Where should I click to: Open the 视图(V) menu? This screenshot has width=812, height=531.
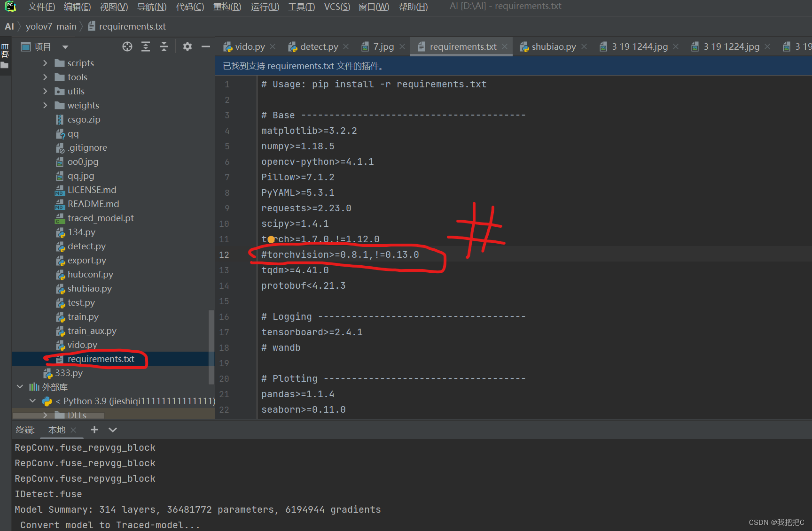pyautogui.click(x=114, y=7)
